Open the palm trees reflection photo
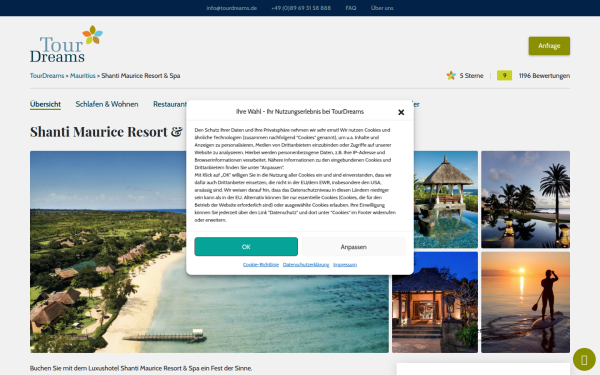The image size is (600, 375). [x=525, y=199]
